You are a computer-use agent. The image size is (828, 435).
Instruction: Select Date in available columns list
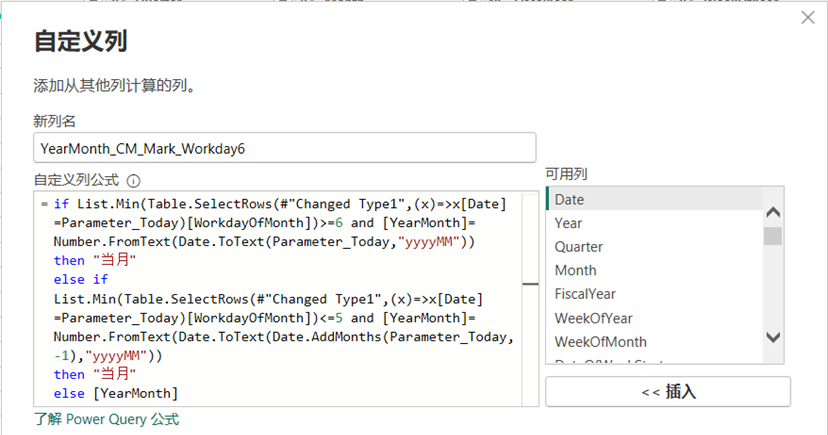655,200
